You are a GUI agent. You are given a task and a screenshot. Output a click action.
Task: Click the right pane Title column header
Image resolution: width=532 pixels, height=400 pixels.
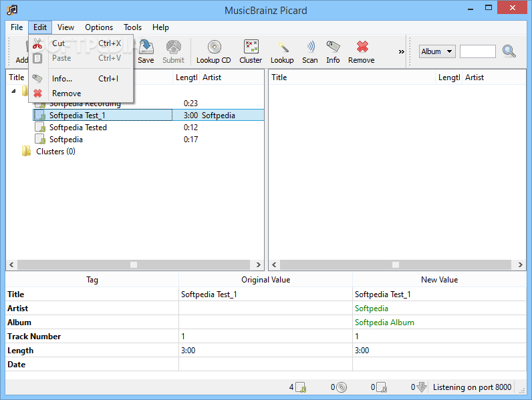coord(352,77)
